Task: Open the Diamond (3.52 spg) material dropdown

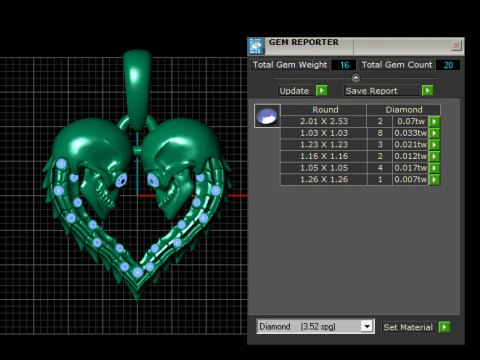Action: 367,326
